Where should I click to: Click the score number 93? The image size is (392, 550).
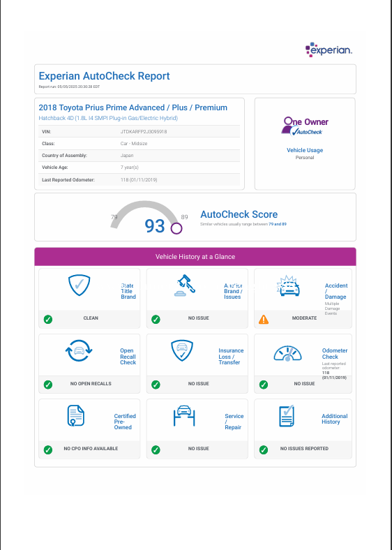[155, 226]
